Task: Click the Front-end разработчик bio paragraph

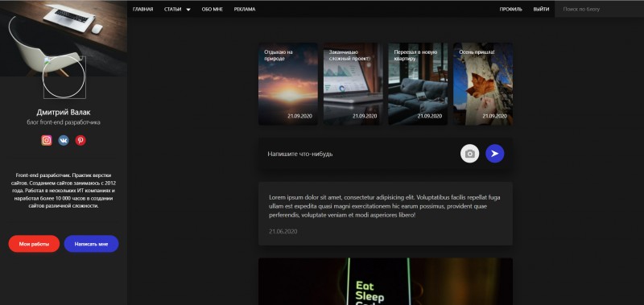Action: click(64, 191)
